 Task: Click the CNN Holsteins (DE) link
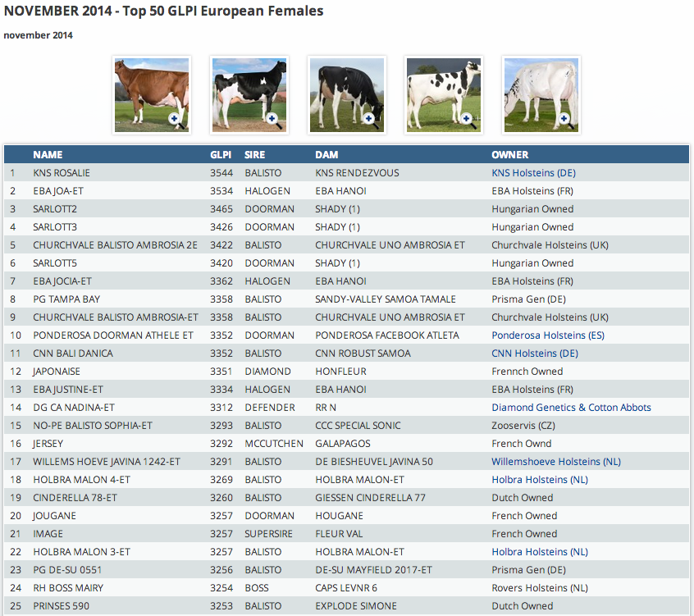click(535, 354)
